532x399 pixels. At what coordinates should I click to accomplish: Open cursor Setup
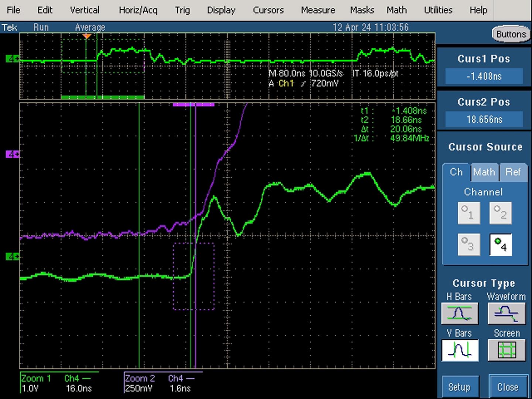point(459,387)
